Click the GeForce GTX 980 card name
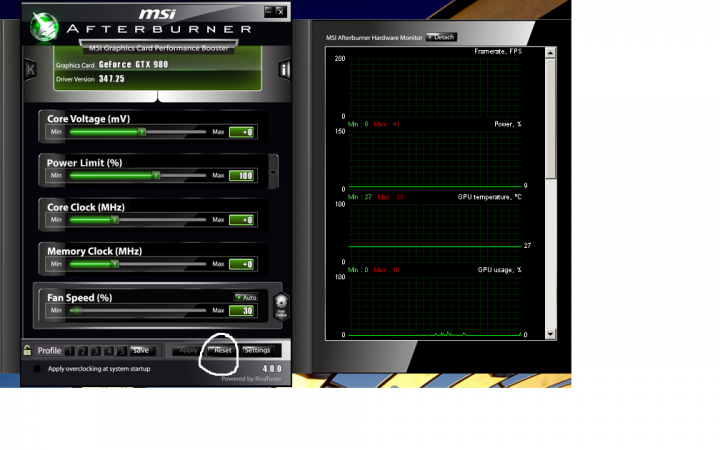720x450 pixels. [x=133, y=65]
